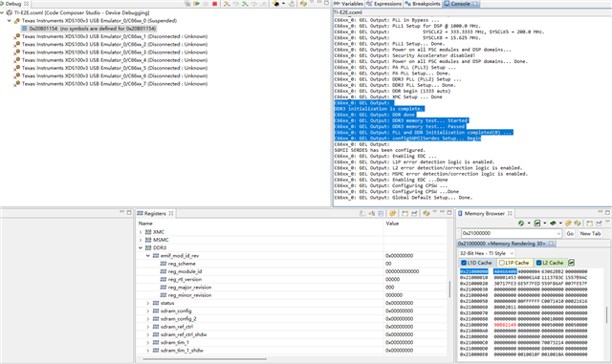This screenshot has width=612, height=364.
Task: Click Memory Browser pin view icon
Action: [599, 224]
